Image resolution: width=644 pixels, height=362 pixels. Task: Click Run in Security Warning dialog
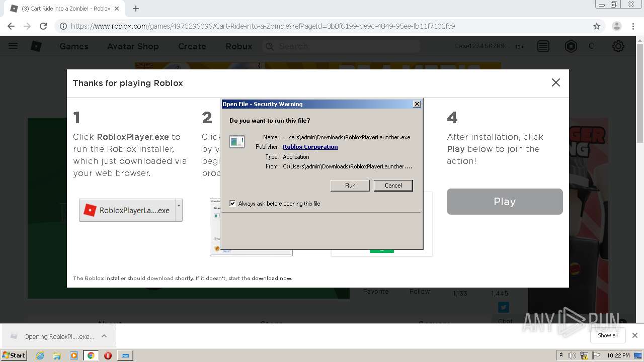coord(350,186)
